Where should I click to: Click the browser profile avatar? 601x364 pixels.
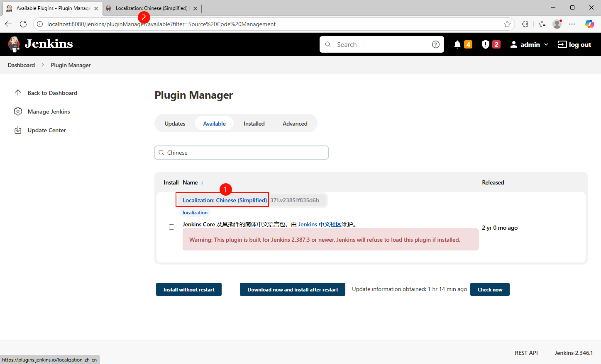point(557,24)
